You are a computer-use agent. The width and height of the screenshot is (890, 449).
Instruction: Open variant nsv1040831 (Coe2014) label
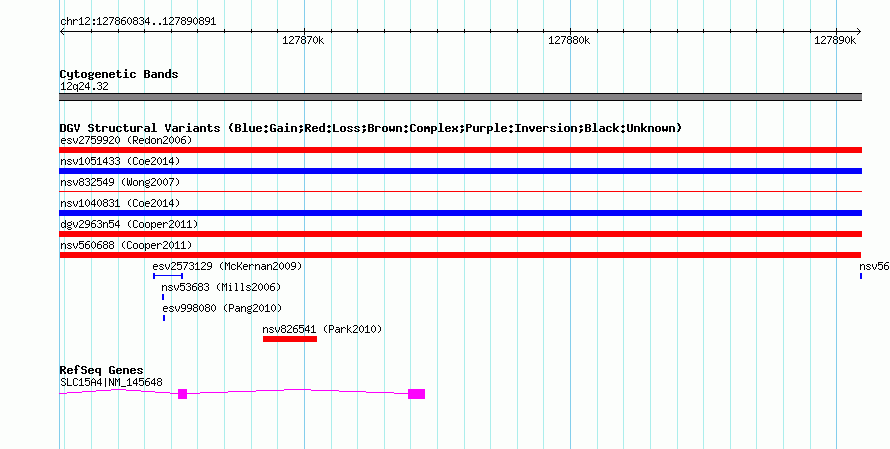click(120, 203)
